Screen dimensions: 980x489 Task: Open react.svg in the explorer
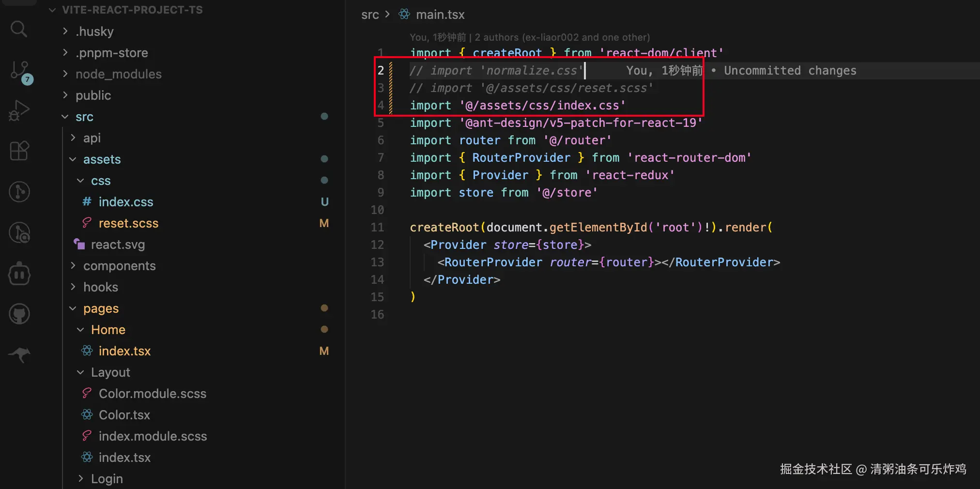(118, 244)
